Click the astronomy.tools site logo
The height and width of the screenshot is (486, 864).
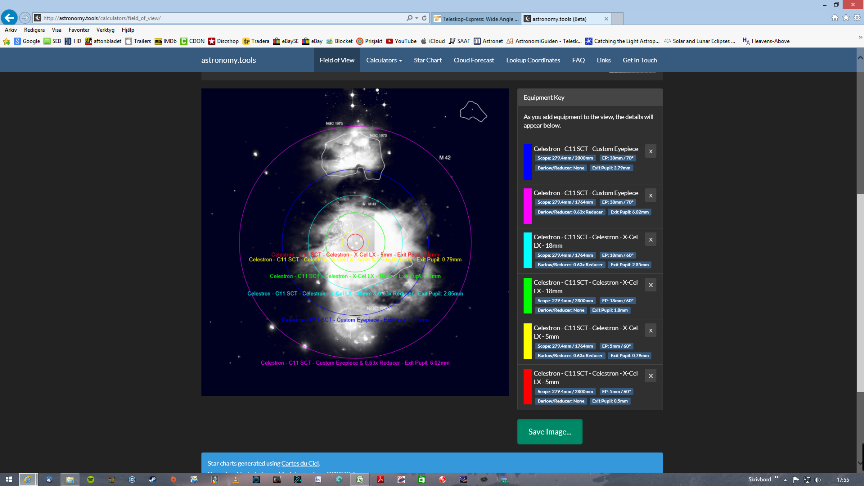(x=229, y=60)
